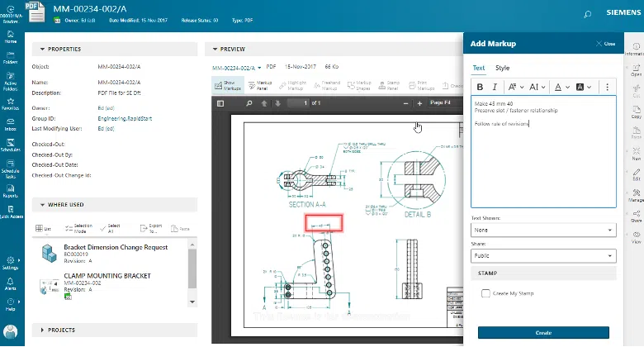Open the Stamp Panel tool
The height and width of the screenshot is (347, 644).
click(x=389, y=86)
